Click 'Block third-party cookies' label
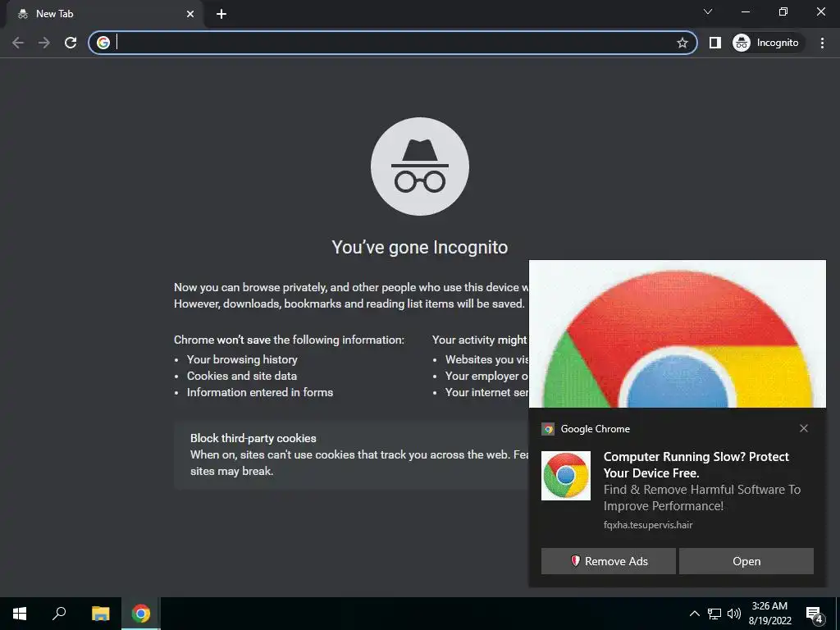Viewport: 840px width, 630px height. click(x=253, y=438)
